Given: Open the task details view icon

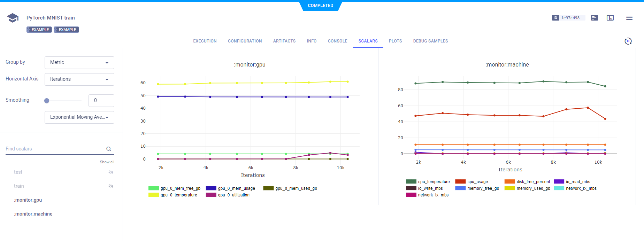Looking at the screenshot, I should coord(595,18).
